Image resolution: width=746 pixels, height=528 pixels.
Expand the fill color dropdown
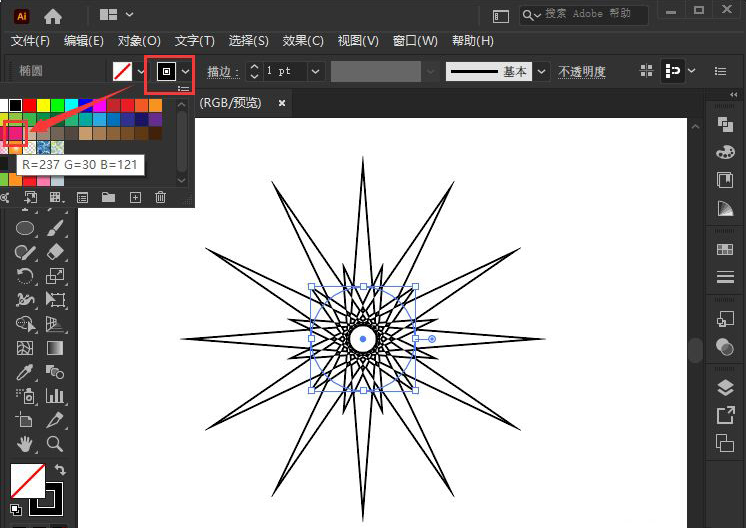tap(141, 71)
